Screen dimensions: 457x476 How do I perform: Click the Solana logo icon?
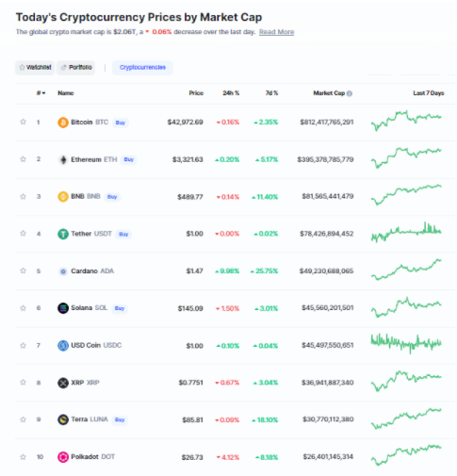[x=63, y=308]
